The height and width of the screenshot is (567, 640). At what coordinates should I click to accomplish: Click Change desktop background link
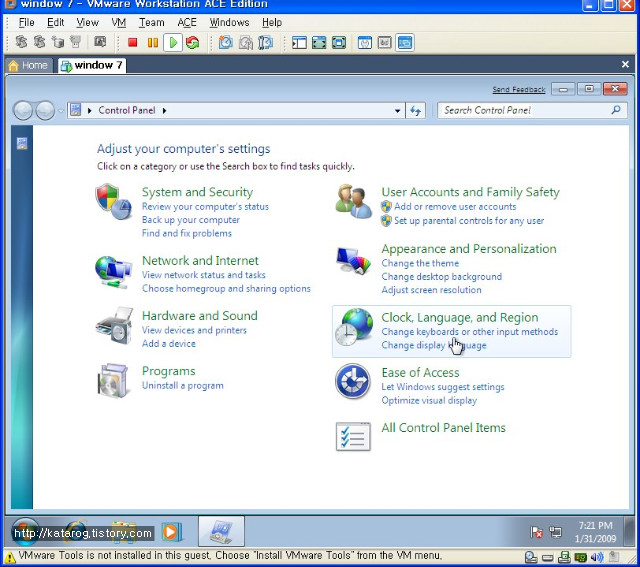(x=442, y=277)
